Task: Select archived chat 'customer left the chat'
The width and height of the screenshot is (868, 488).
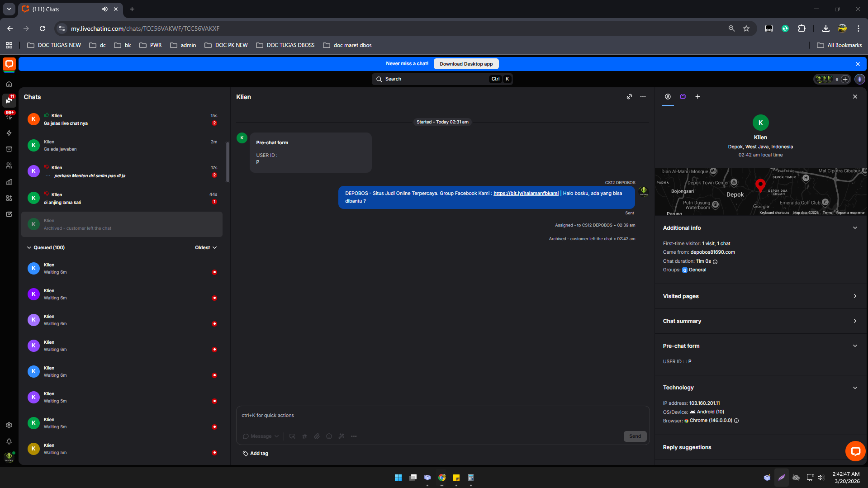Action: point(122,224)
